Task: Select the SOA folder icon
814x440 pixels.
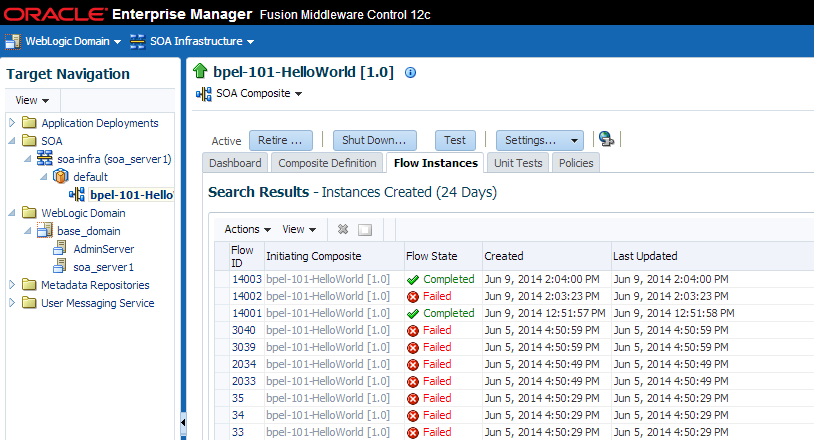Action: tap(29, 141)
